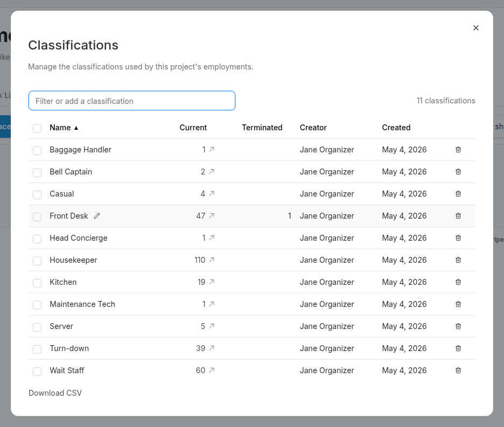Sort by the Terminated column header
Image resolution: width=504 pixels, height=427 pixels.
coord(262,128)
